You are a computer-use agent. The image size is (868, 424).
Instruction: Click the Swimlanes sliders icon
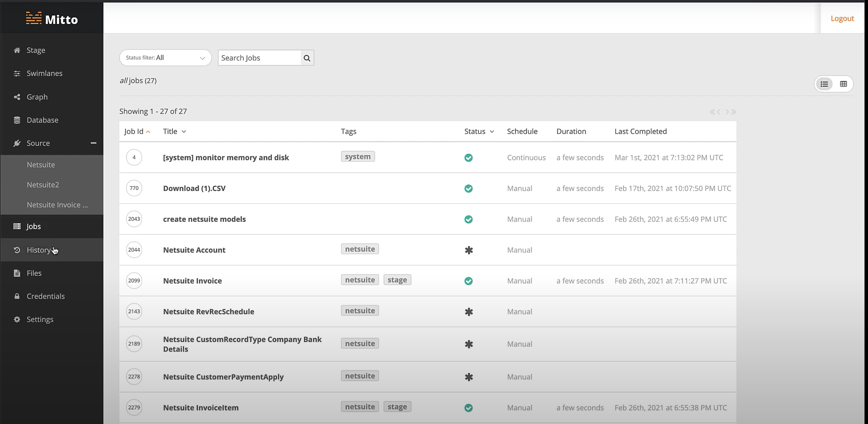17,73
